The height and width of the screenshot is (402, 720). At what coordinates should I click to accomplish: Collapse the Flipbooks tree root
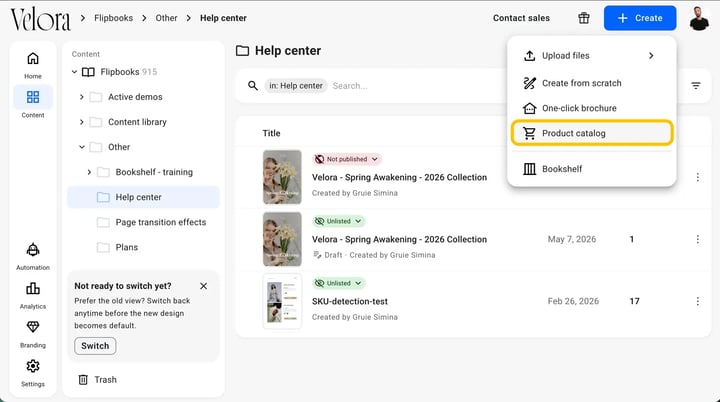[x=74, y=72]
